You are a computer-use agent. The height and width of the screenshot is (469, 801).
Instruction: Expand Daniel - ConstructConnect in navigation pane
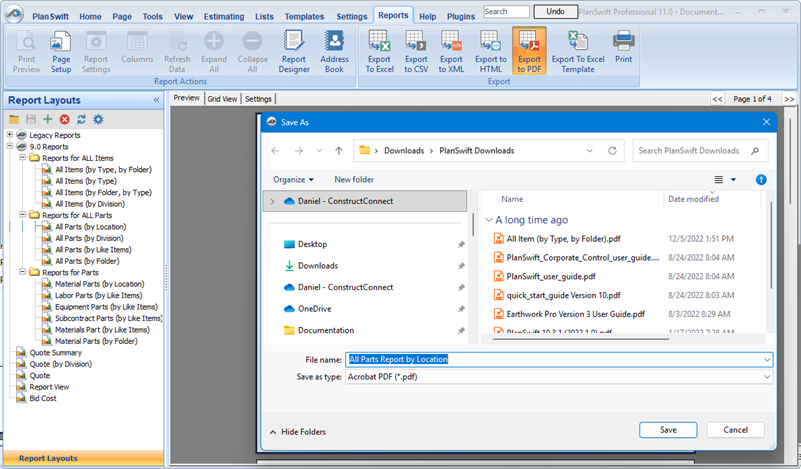[x=272, y=201]
